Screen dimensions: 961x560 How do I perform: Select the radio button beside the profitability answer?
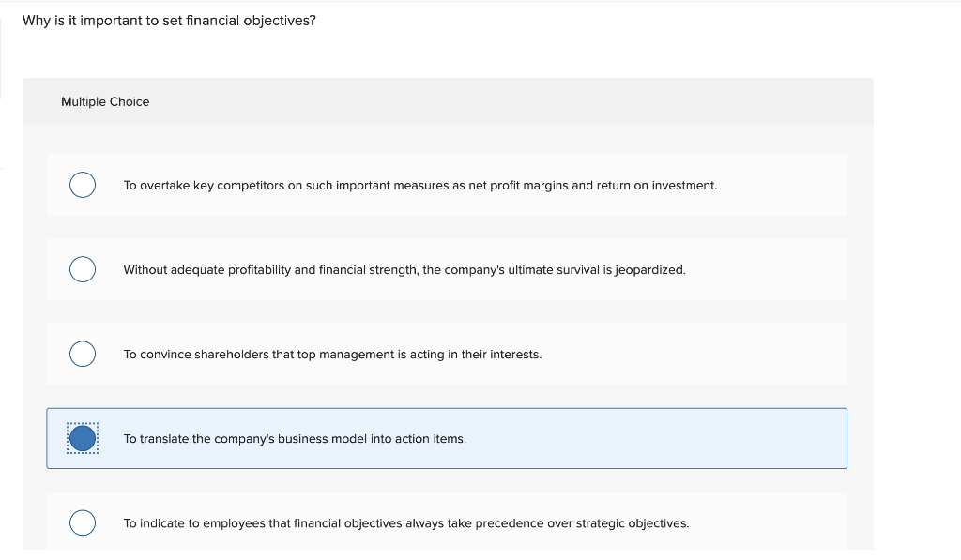(83, 269)
